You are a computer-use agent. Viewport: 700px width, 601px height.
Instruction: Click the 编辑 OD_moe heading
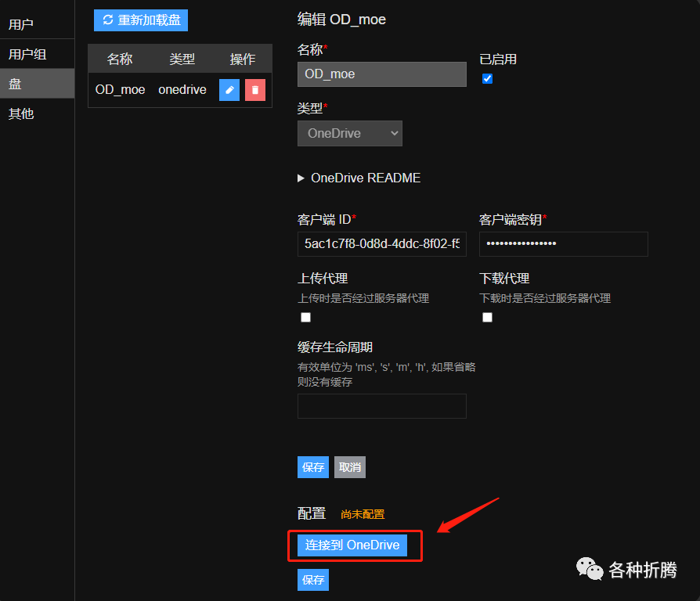pyautogui.click(x=341, y=20)
